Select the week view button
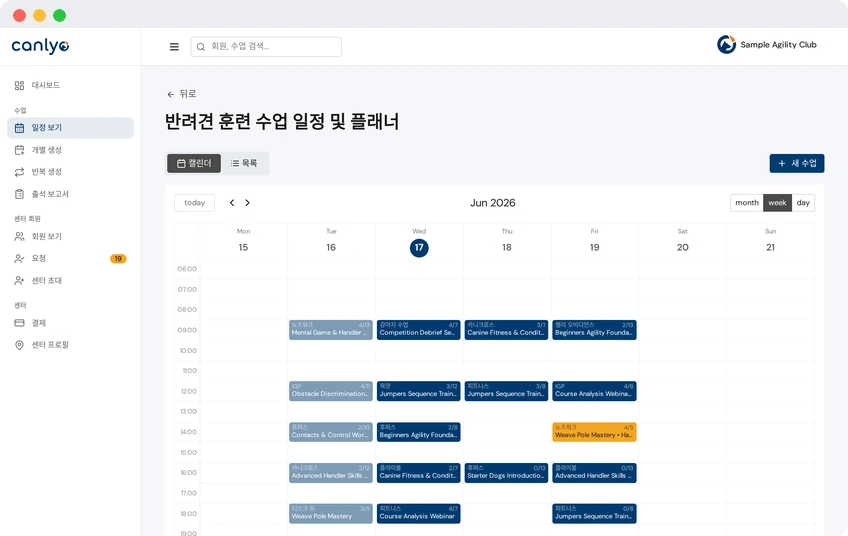 [777, 203]
